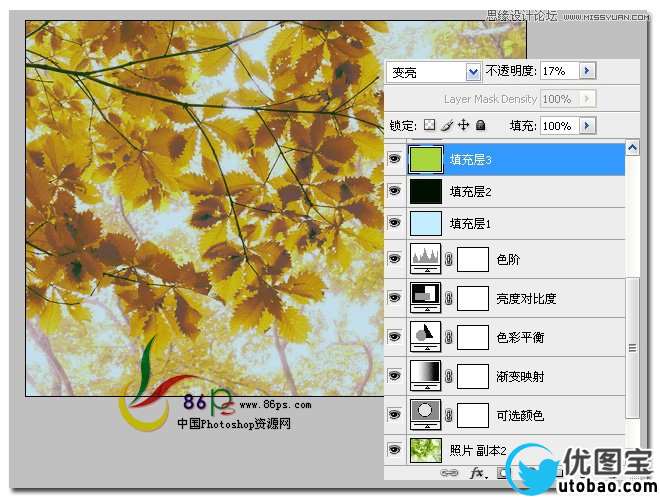Click the lock position move icon
660x500 pixels.
click(x=463, y=125)
